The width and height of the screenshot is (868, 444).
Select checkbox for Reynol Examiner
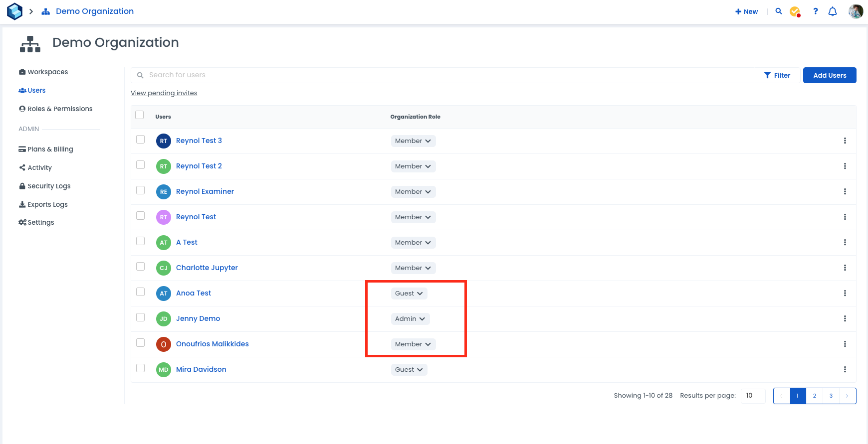(x=141, y=190)
